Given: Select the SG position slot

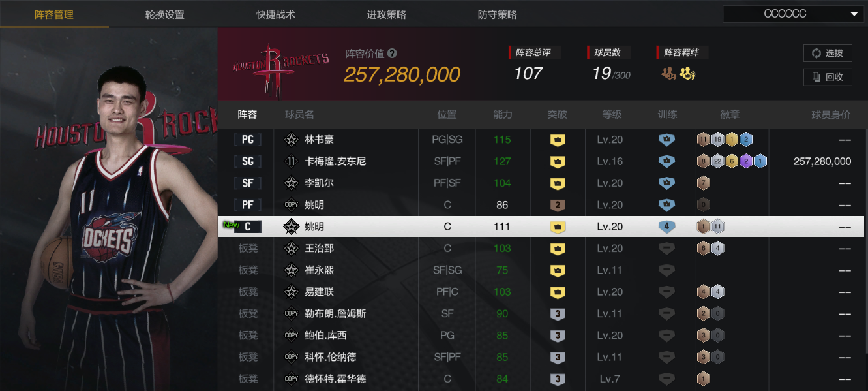Looking at the screenshot, I should (x=248, y=161).
